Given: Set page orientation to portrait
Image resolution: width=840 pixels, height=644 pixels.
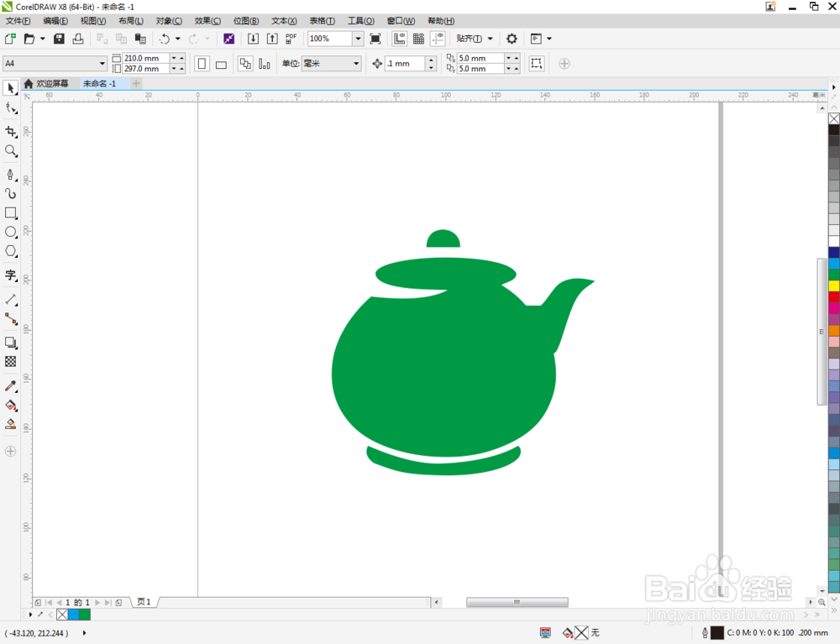Looking at the screenshot, I should 202,64.
